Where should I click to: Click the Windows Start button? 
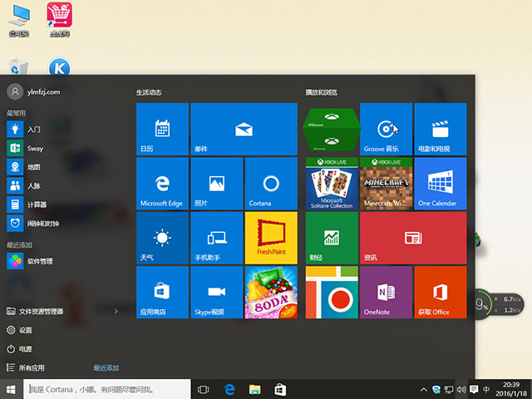12,388
